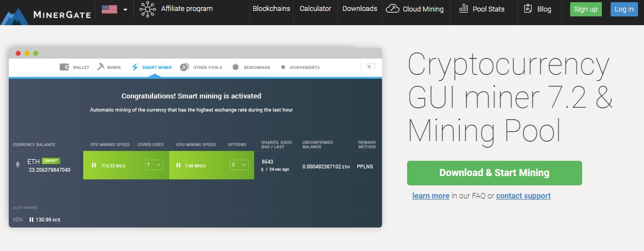The image size is (644, 251).
Task: Click the blue Log in button
Action: pos(624,9)
